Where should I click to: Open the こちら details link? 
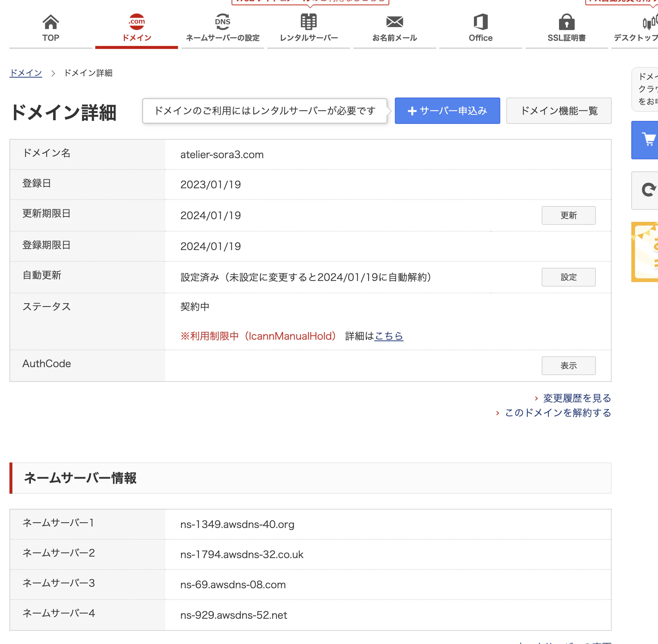(x=389, y=336)
